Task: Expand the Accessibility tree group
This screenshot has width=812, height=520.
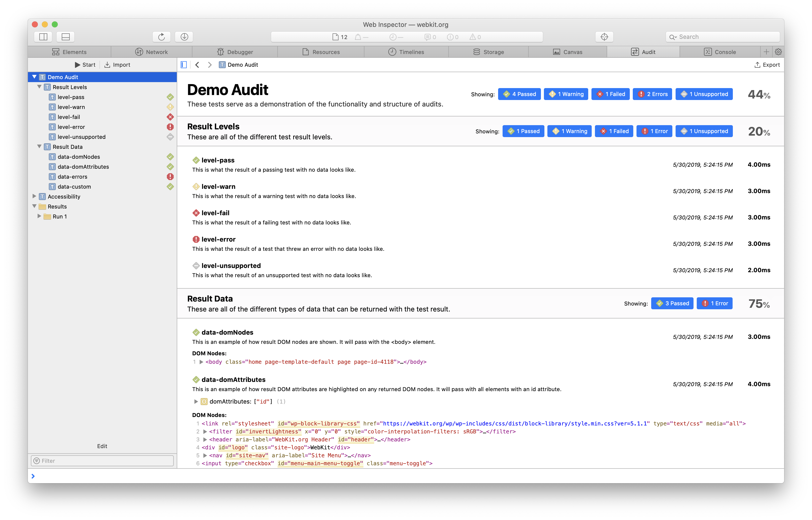Action: coord(34,196)
